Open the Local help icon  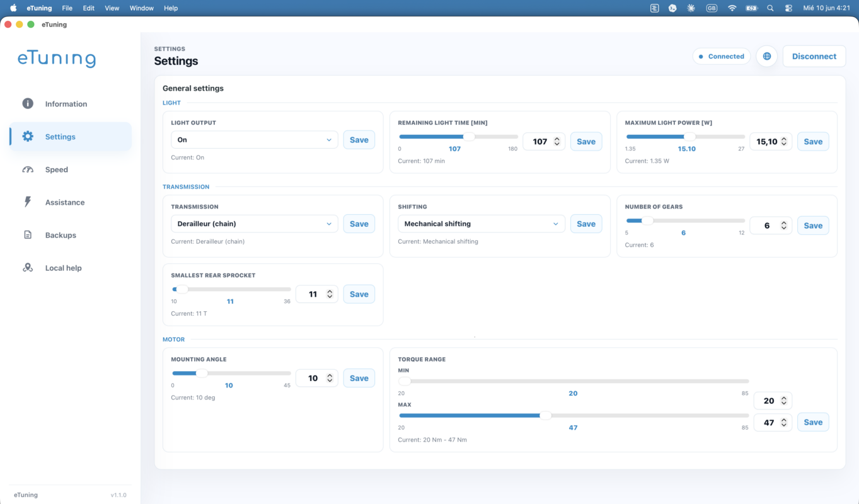click(28, 268)
